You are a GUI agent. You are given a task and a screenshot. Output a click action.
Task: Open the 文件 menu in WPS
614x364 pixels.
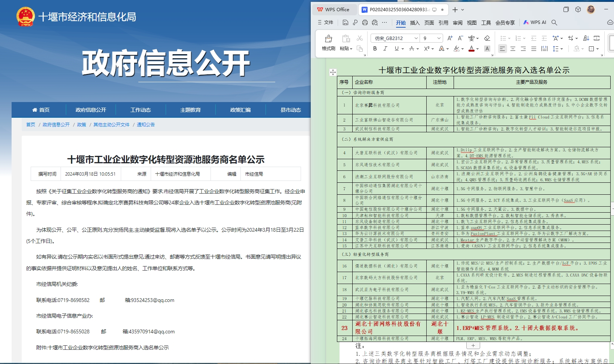click(x=326, y=22)
